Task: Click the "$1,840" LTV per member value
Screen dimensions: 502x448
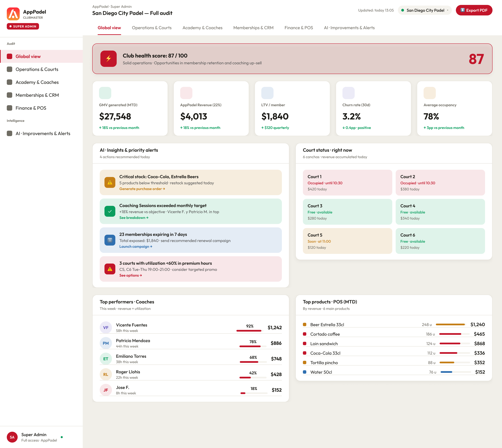Action: 275,116
